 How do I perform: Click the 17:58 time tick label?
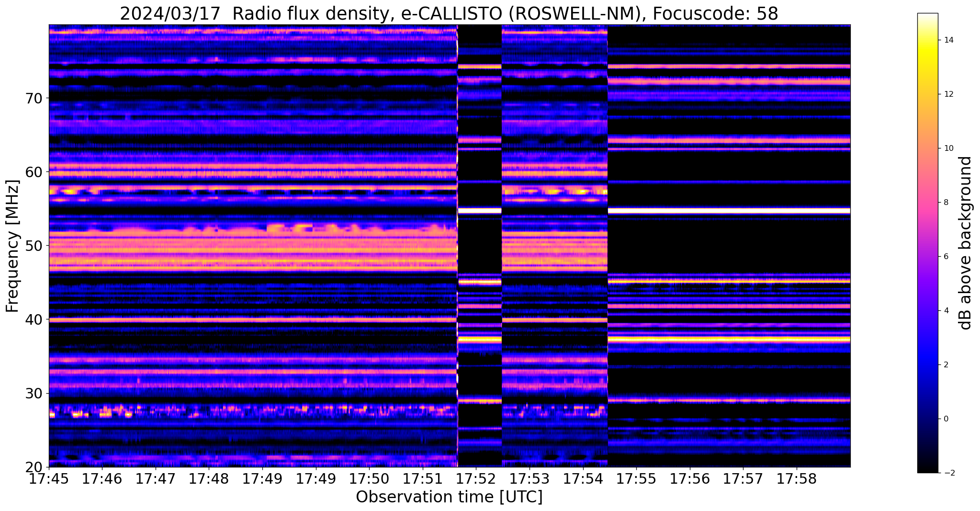point(797,479)
